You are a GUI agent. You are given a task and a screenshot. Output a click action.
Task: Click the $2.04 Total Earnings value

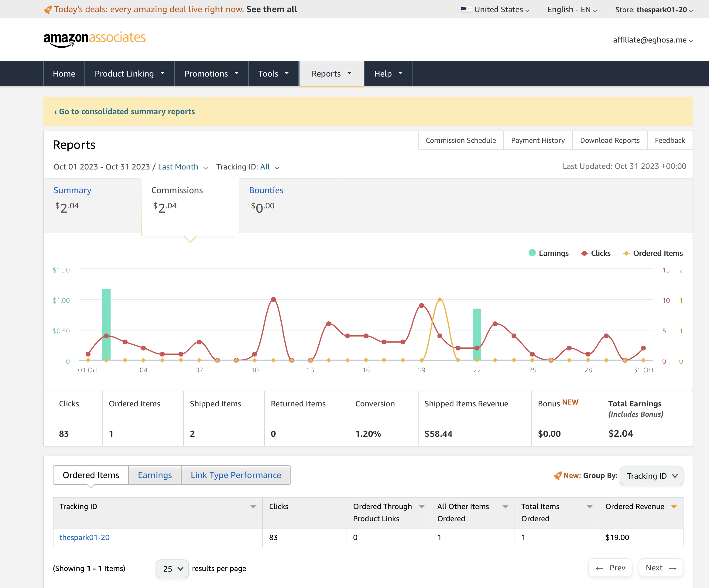(621, 434)
